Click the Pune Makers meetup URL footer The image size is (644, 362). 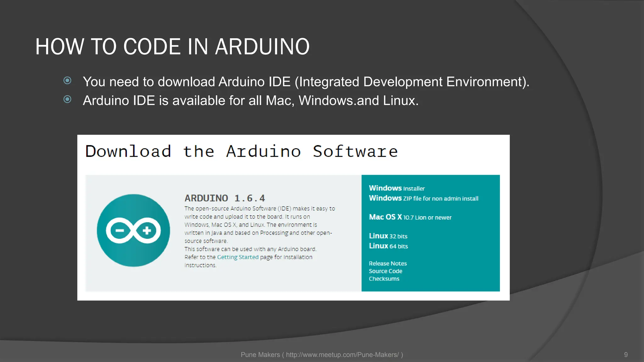(x=322, y=354)
